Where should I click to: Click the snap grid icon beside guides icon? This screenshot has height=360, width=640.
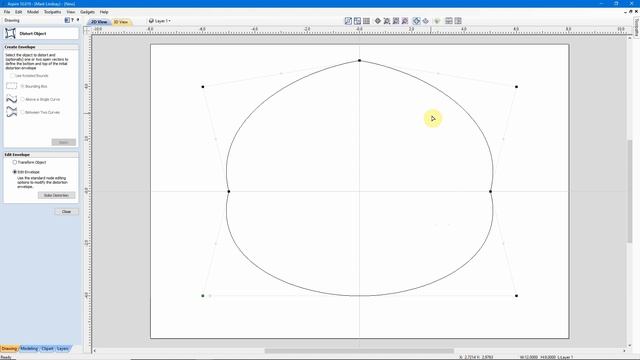[x=357, y=21]
